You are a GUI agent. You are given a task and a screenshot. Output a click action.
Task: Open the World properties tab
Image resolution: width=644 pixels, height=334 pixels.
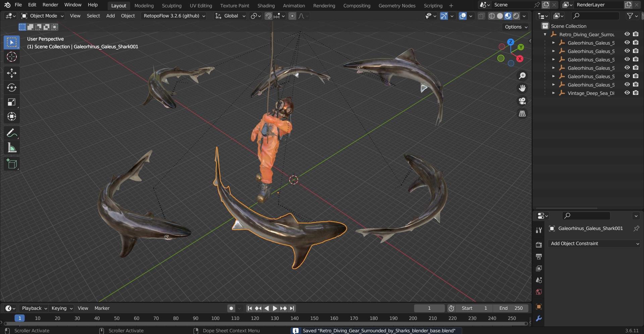539,292
